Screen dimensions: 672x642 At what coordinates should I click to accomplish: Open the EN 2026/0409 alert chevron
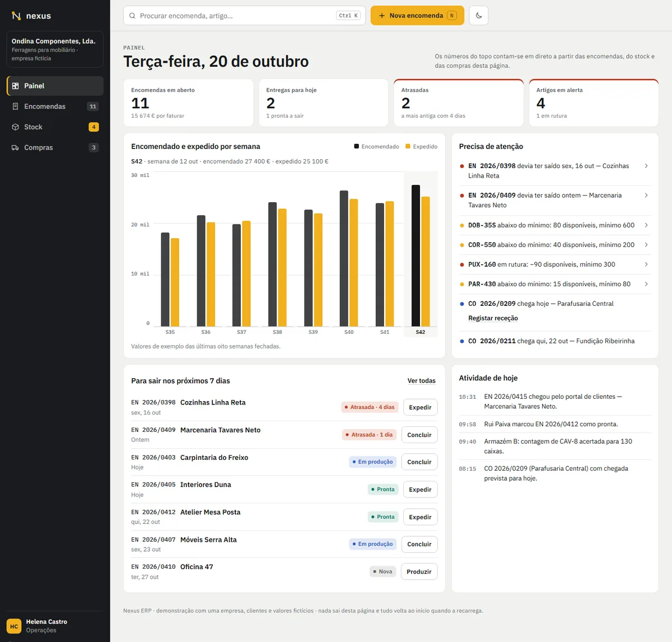point(646,196)
